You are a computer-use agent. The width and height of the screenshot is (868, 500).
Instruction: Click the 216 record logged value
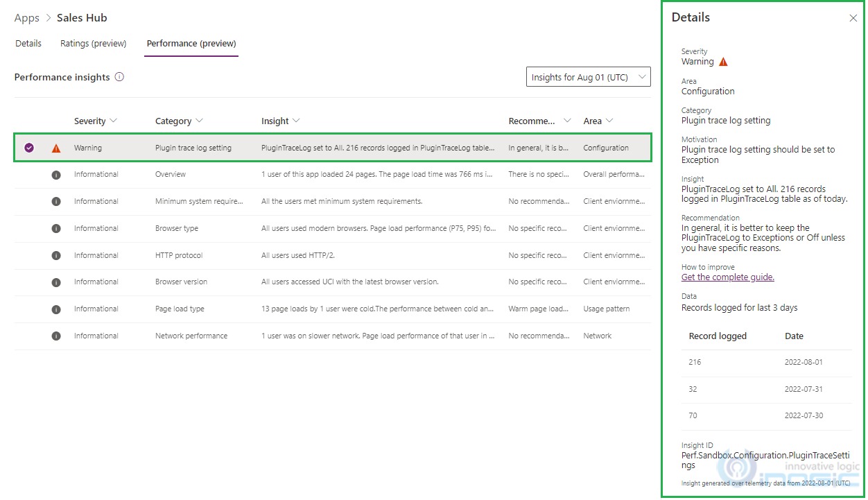click(695, 362)
